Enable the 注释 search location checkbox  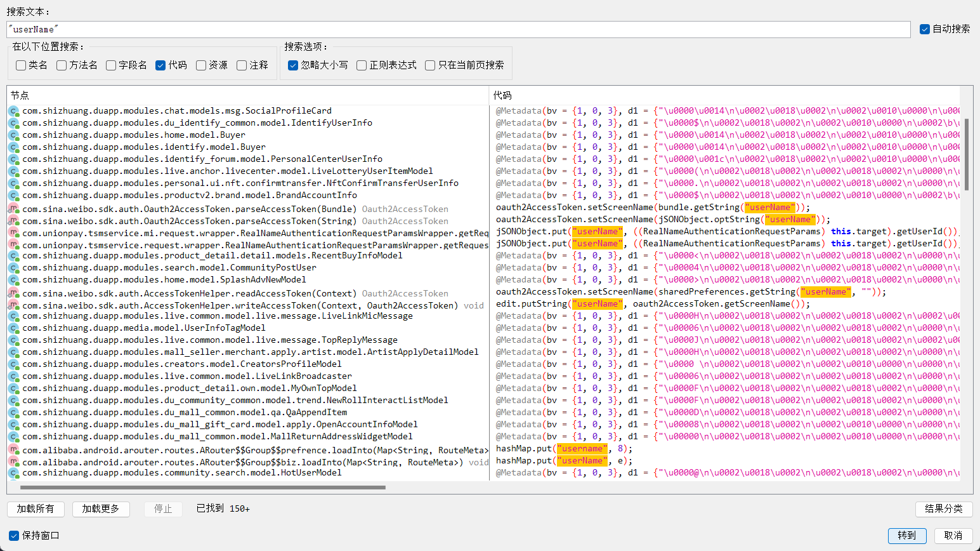coord(242,65)
